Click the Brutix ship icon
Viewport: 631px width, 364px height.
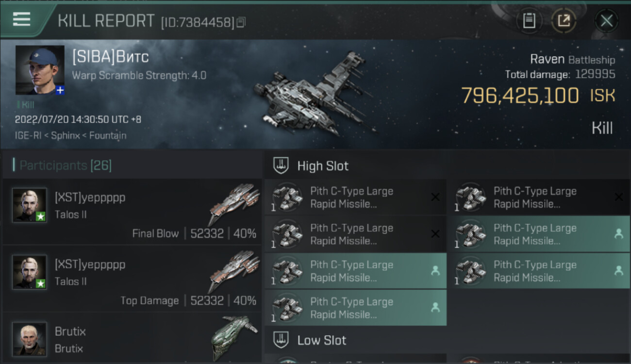(234, 337)
